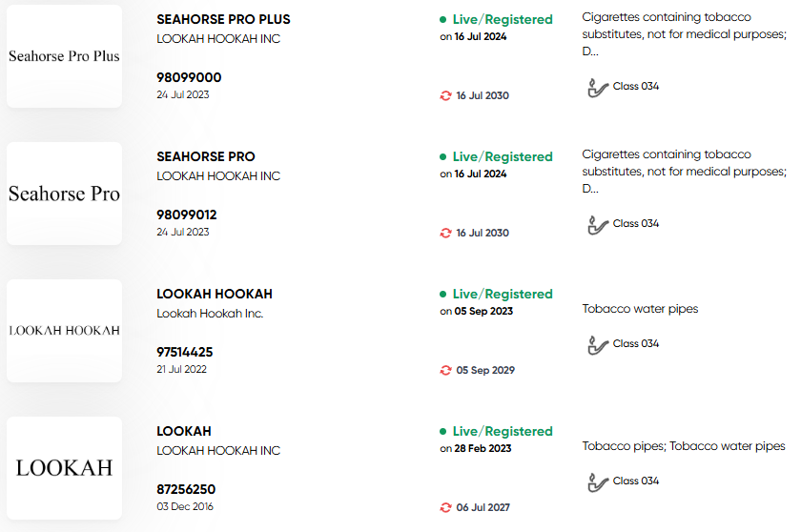
Task: Open the SEAHORSE PRO PLUS trademark title
Action: [223, 19]
